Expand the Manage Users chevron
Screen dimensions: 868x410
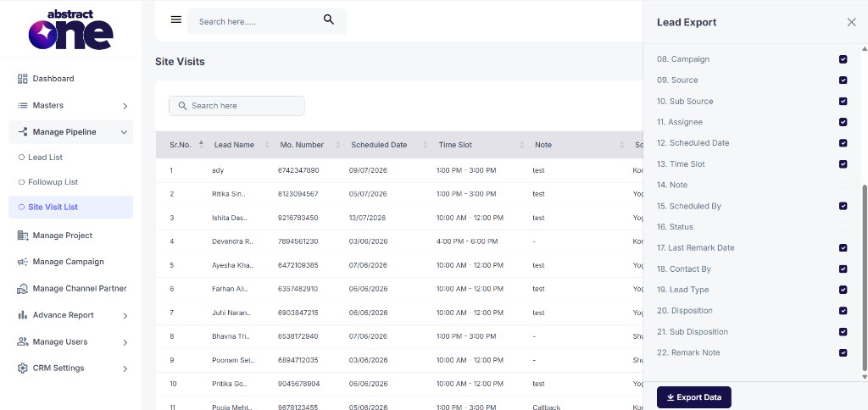(125, 342)
